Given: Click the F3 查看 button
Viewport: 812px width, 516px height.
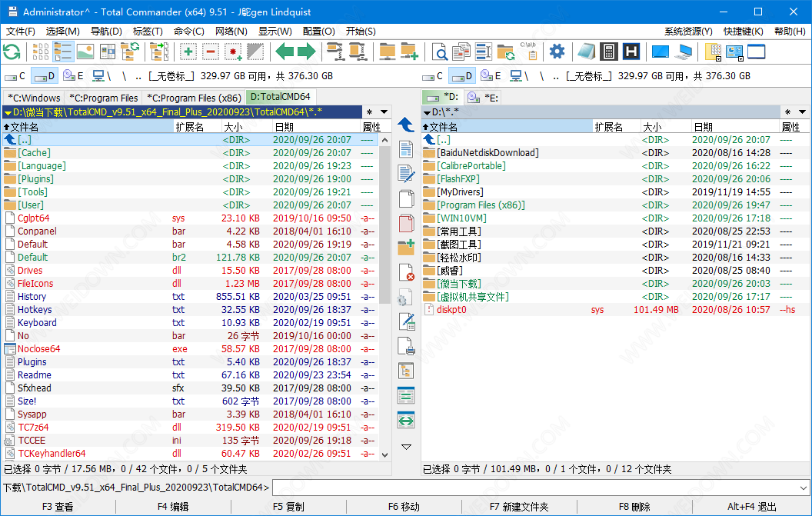Looking at the screenshot, I should click(58, 507).
